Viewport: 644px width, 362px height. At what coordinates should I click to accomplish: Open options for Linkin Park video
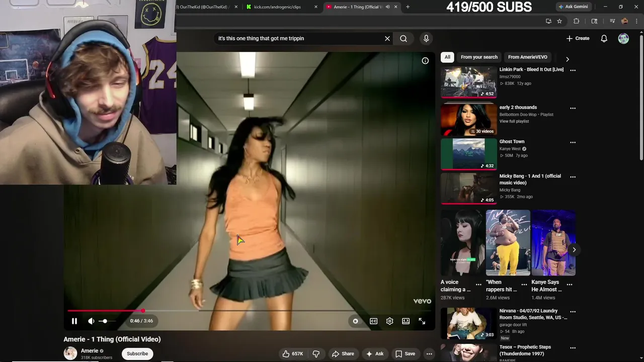[573, 70]
